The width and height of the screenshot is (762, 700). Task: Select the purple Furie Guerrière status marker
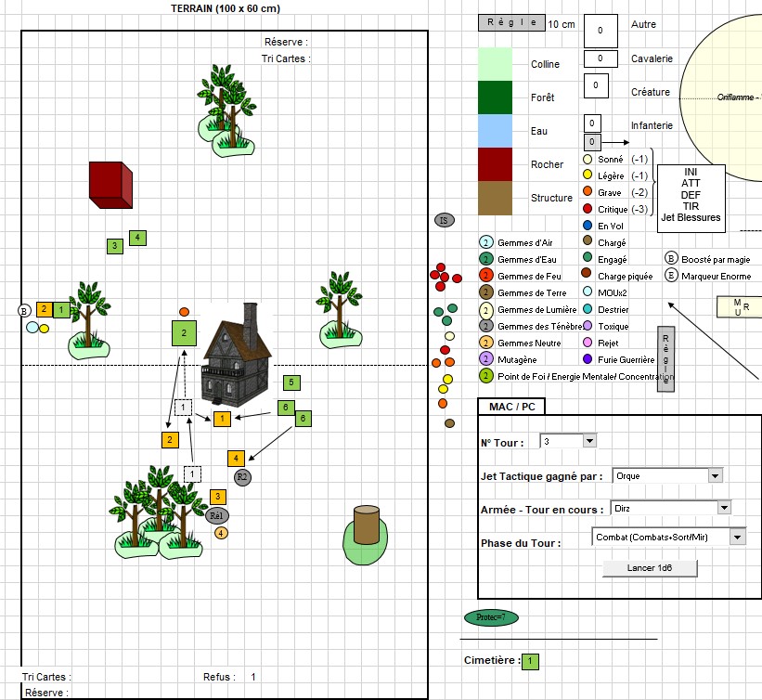click(588, 358)
